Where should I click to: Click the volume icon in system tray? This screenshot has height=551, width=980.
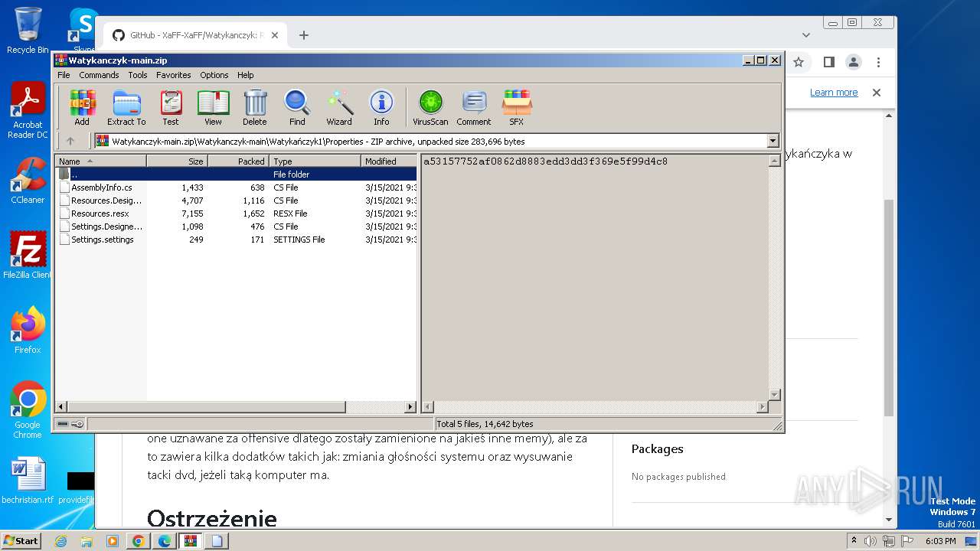click(871, 541)
